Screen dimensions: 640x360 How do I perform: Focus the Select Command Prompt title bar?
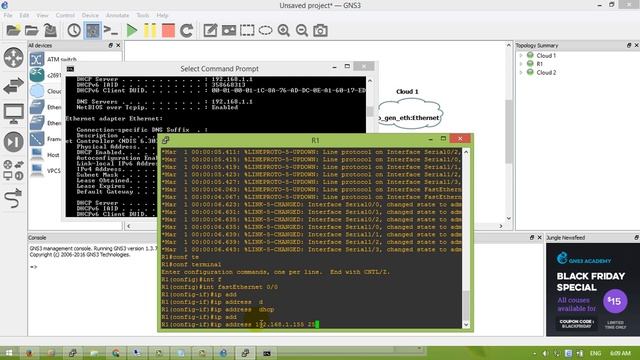click(x=220, y=69)
